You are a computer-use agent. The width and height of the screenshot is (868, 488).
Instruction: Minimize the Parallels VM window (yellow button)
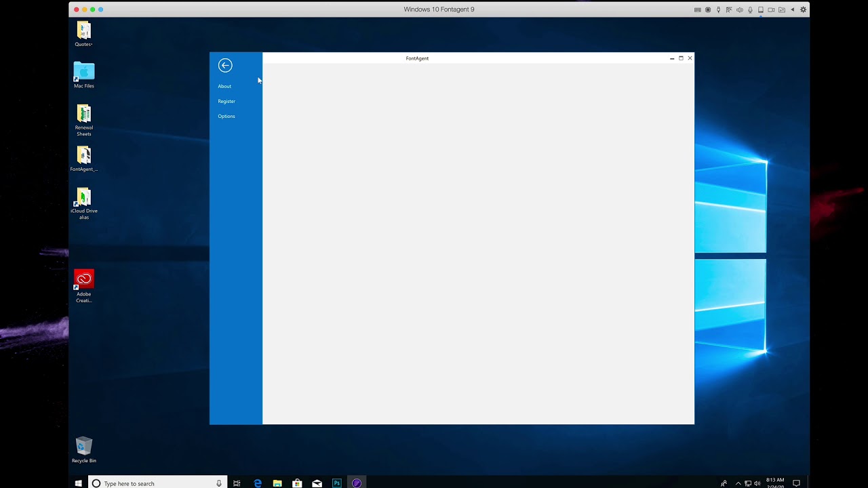click(85, 9)
